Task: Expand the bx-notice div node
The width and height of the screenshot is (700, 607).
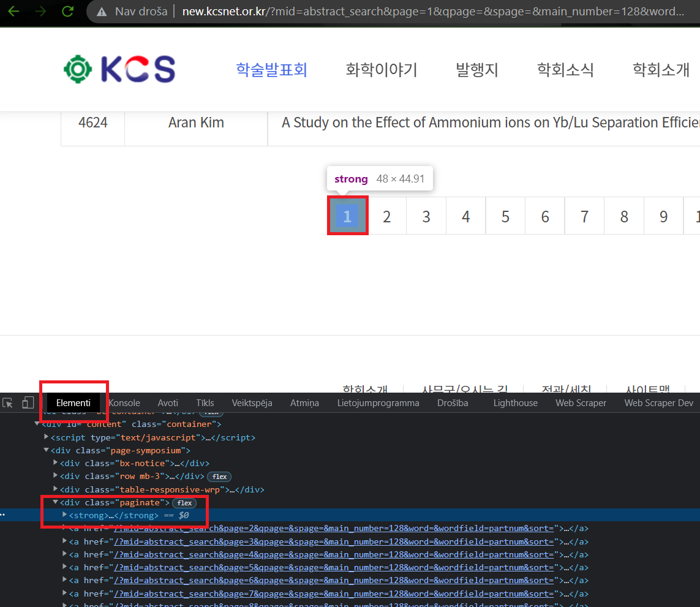Action: (x=56, y=463)
